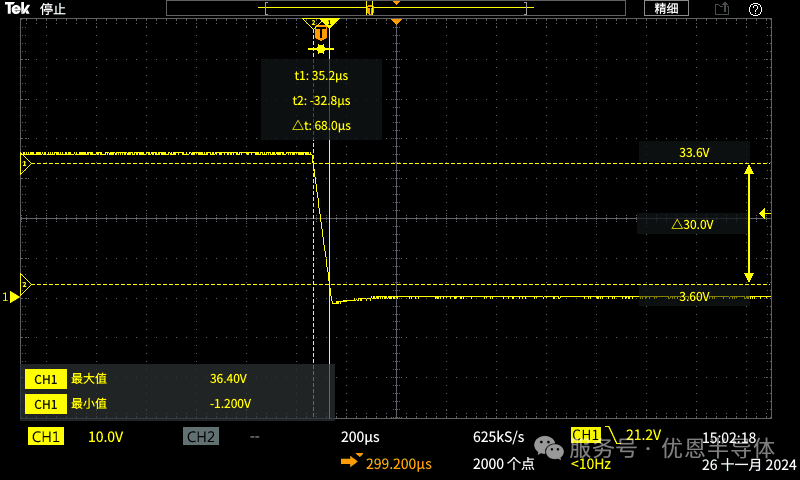Click the help question mark icon
The image size is (800, 480).
coord(755,9)
